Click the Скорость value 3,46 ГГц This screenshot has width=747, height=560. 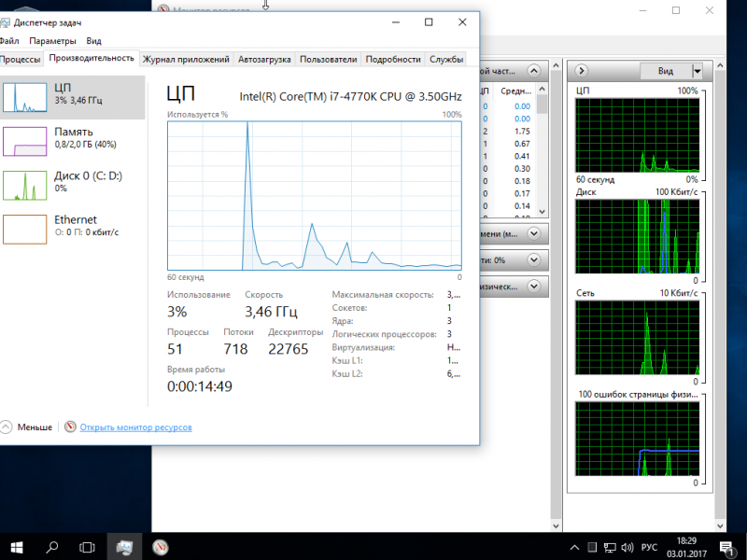271,312
